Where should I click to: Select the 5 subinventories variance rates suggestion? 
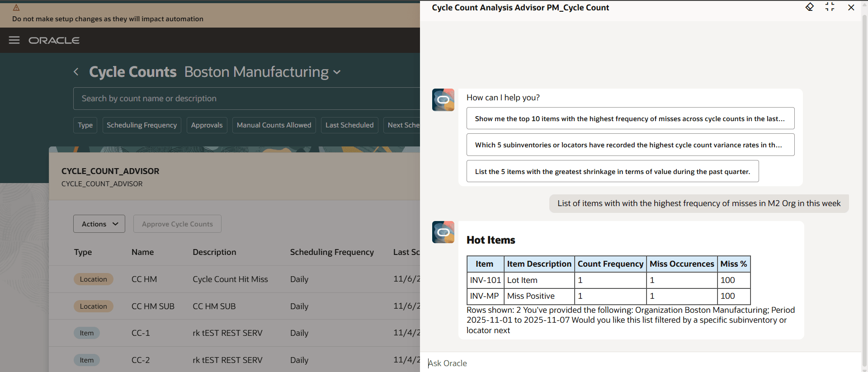(x=630, y=145)
